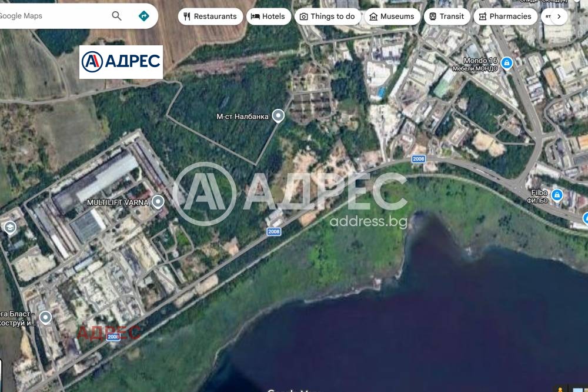Toggle the Hotels filter chip

point(269,16)
